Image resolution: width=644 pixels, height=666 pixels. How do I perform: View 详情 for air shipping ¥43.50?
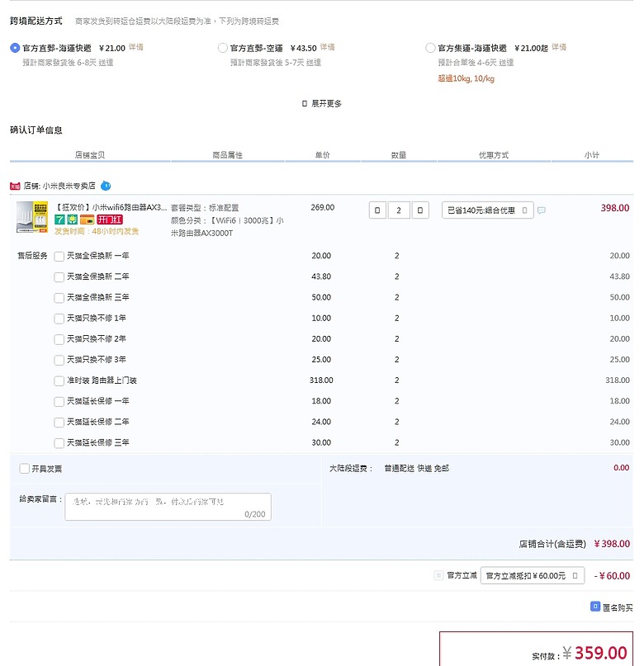tap(327, 47)
